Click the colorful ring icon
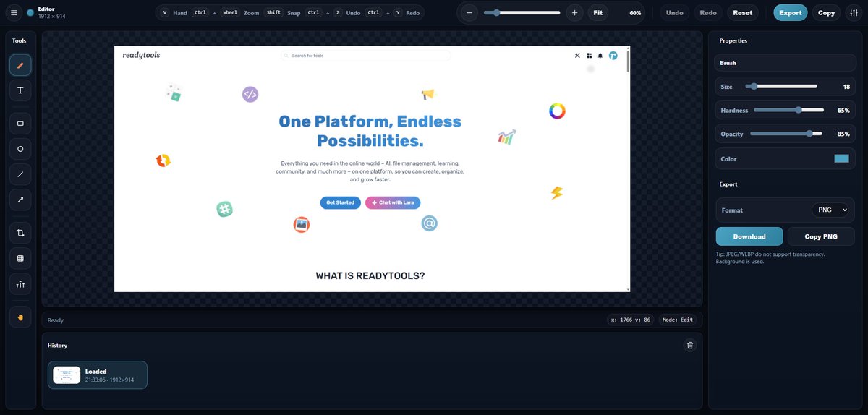Image resolution: width=868 pixels, height=415 pixels. tap(557, 111)
